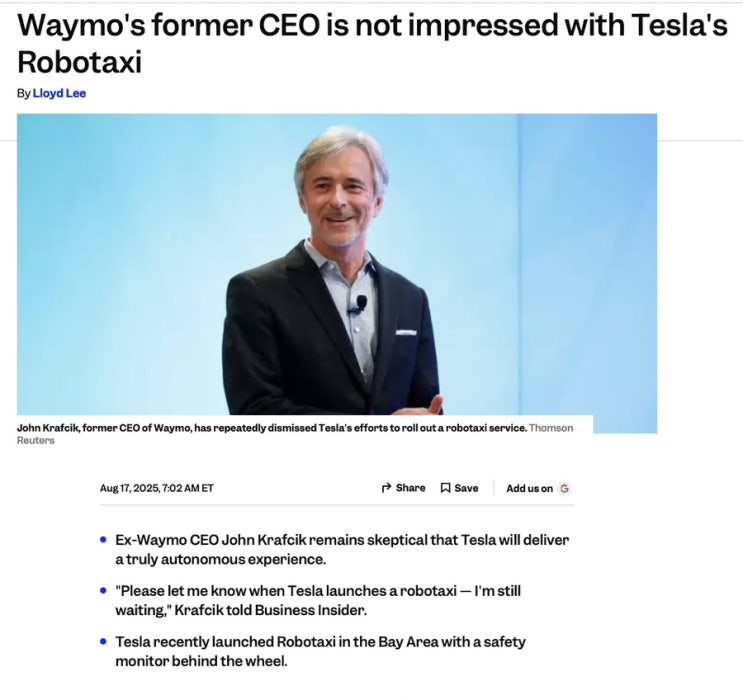The image size is (743, 700).
Task: Click the Aug 17, 2025 timestamp
Action: [157, 488]
